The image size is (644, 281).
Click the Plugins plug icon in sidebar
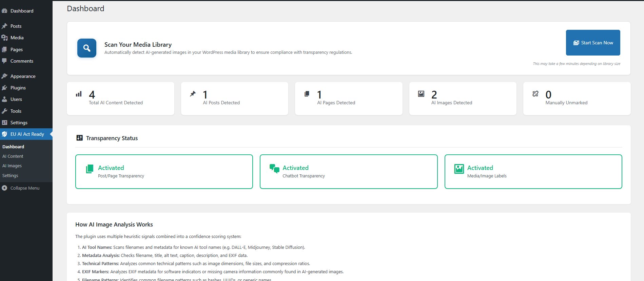click(x=4, y=88)
